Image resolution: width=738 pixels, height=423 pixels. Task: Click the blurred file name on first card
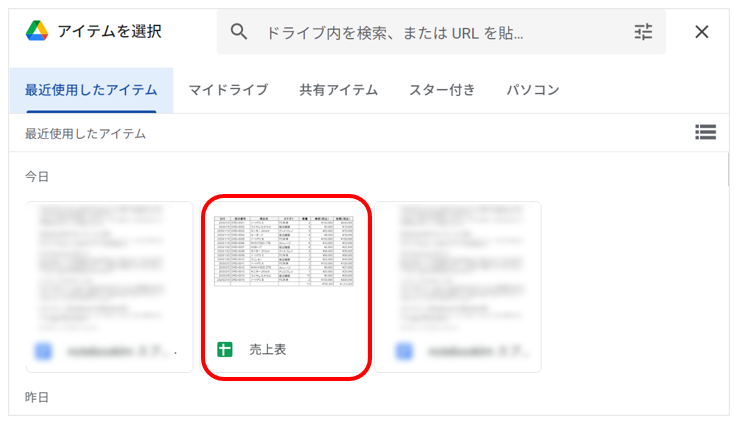point(120,351)
